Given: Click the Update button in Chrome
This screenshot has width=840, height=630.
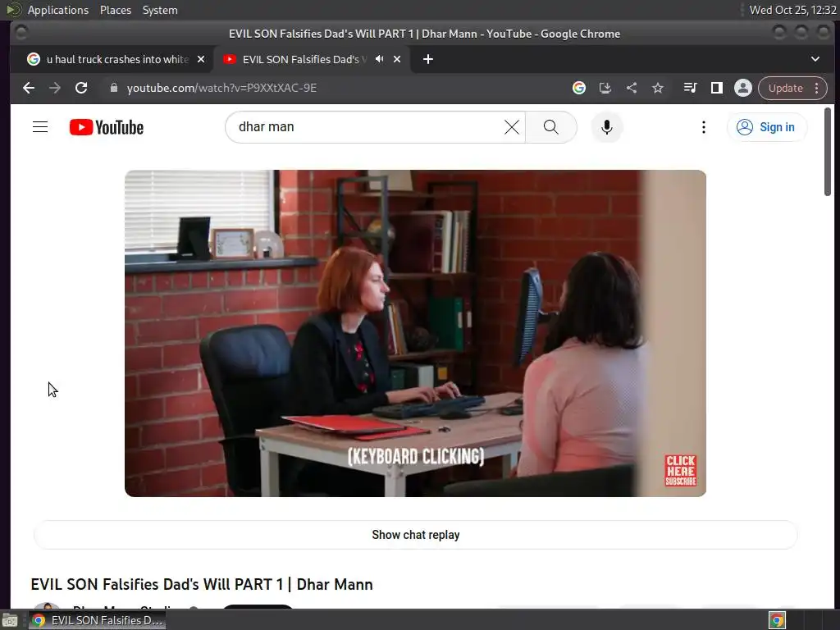Looking at the screenshot, I should tap(785, 88).
